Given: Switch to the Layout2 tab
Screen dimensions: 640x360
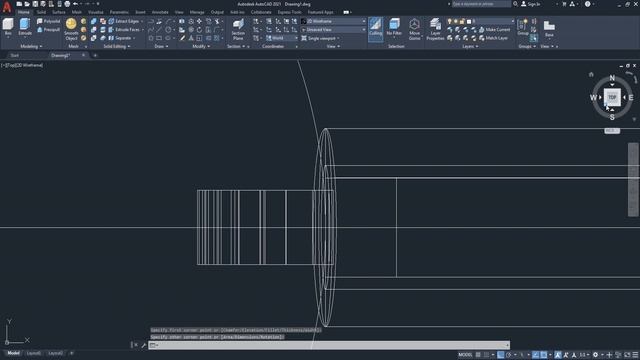Looking at the screenshot, I should (x=56, y=353).
